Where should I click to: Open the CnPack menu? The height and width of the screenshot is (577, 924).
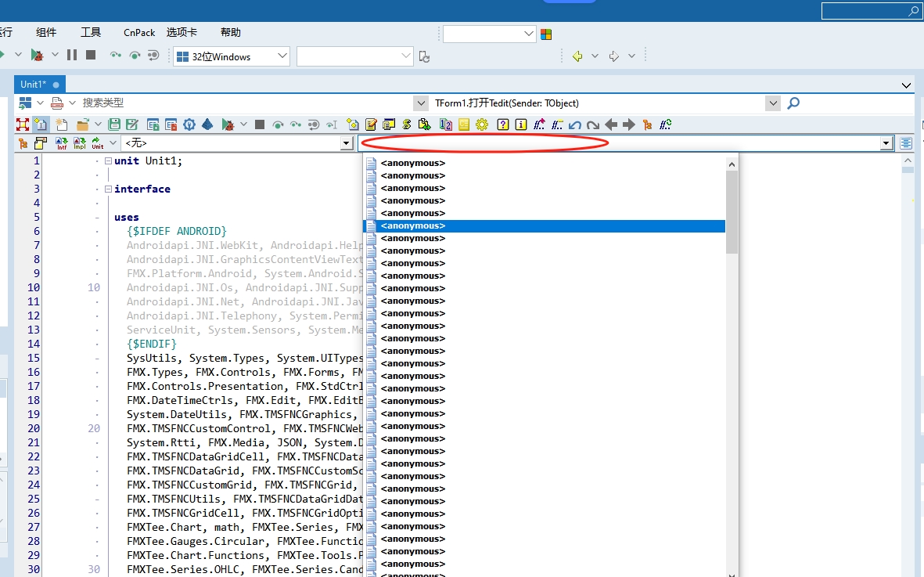pos(139,33)
